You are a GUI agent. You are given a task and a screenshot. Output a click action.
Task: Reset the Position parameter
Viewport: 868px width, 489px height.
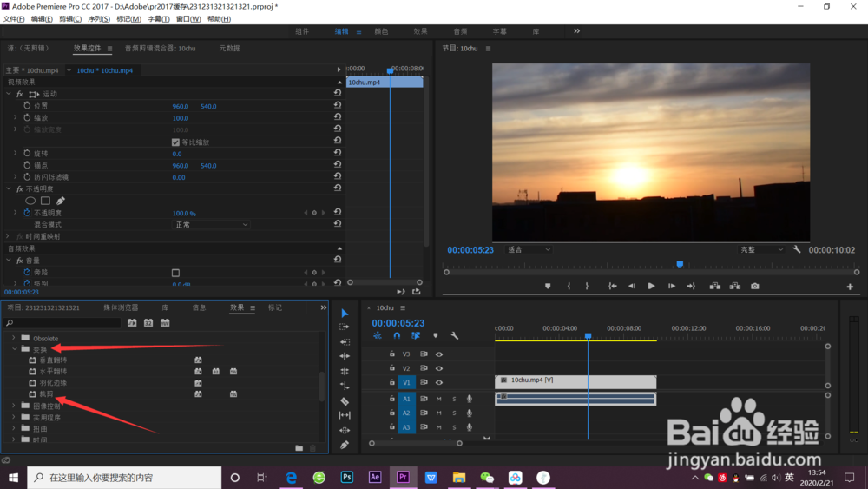pyautogui.click(x=337, y=105)
